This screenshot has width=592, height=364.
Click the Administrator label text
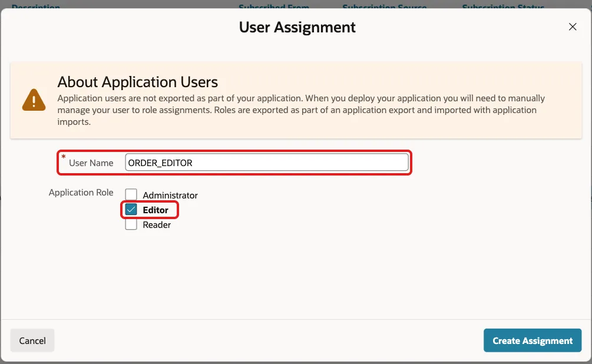point(170,195)
